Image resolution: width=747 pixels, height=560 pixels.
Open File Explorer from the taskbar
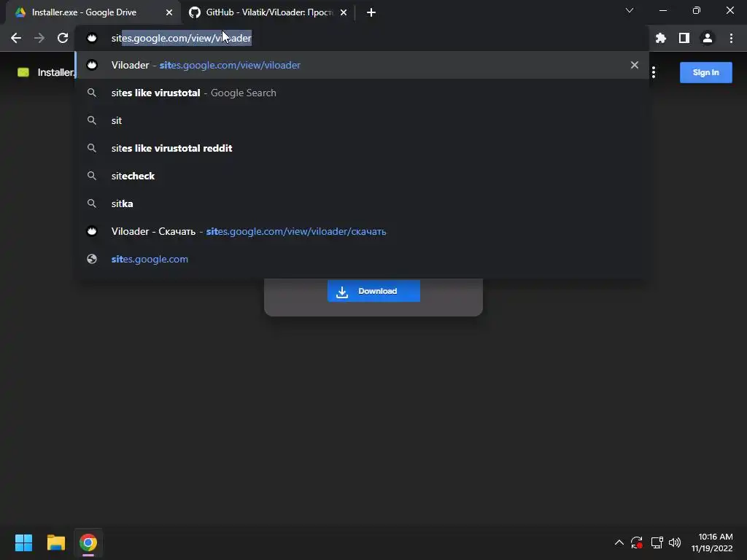[x=55, y=542]
